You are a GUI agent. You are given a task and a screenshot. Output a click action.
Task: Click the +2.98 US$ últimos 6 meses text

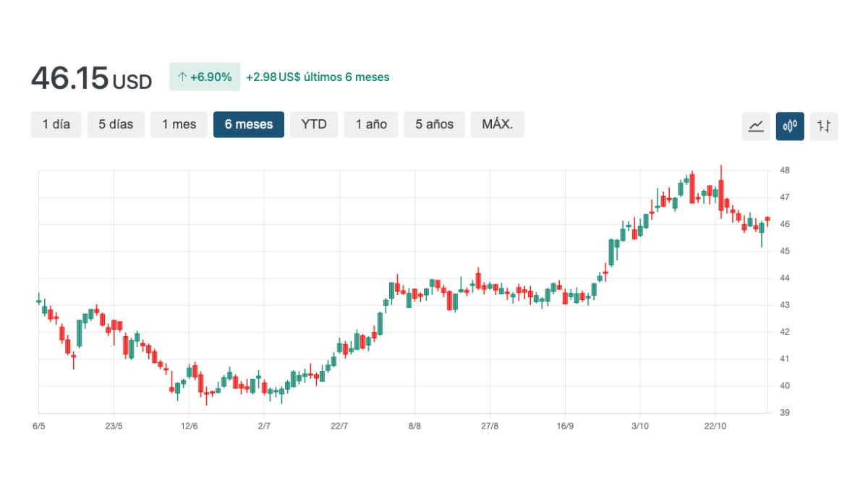(318, 77)
